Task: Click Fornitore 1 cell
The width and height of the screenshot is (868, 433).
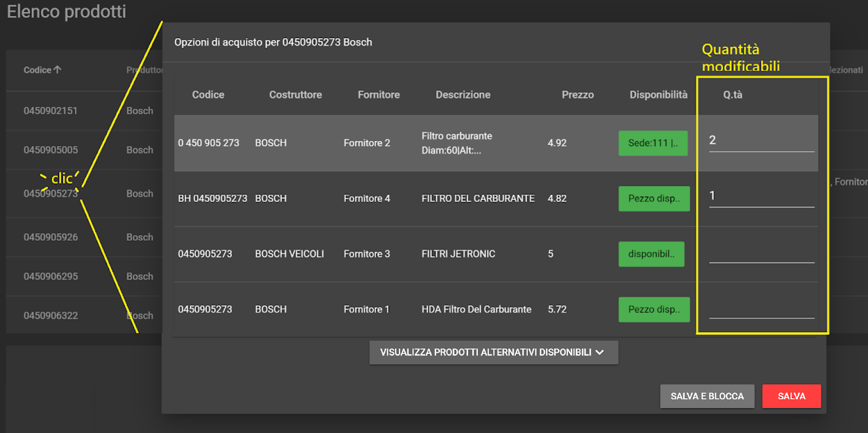Action: [367, 309]
